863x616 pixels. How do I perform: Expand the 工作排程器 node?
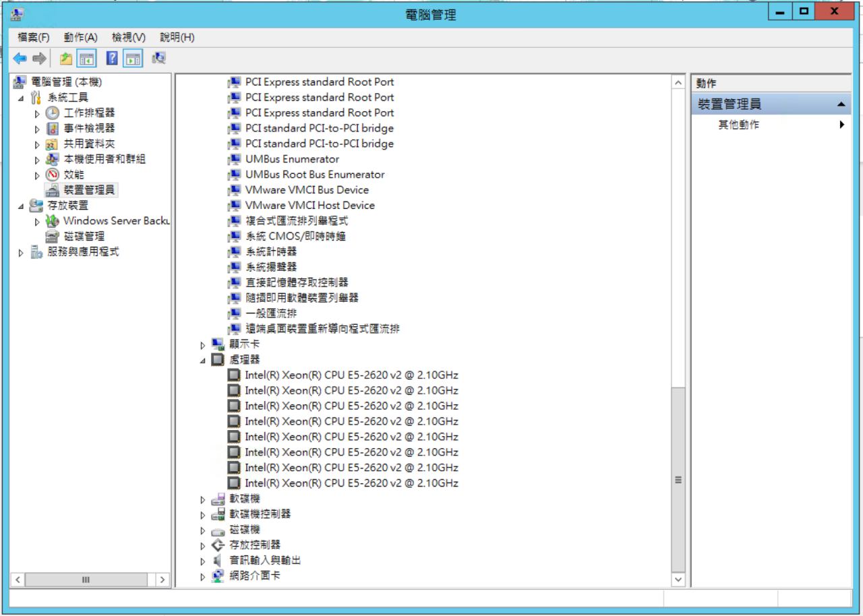[38, 113]
